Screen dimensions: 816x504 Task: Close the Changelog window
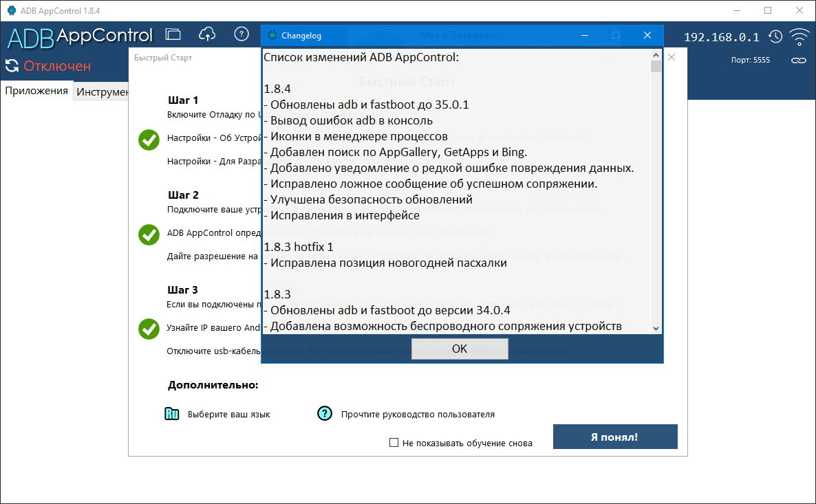click(647, 35)
